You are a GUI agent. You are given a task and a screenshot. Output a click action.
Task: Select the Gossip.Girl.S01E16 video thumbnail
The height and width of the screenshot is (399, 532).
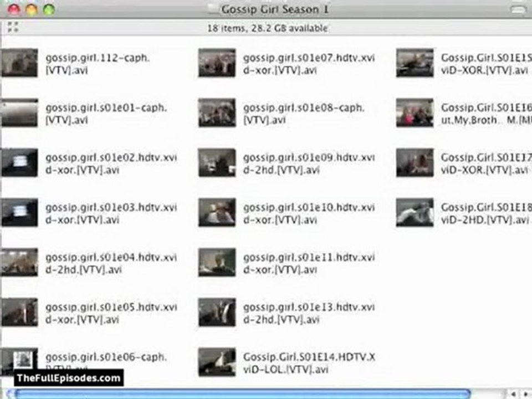pyautogui.click(x=415, y=112)
